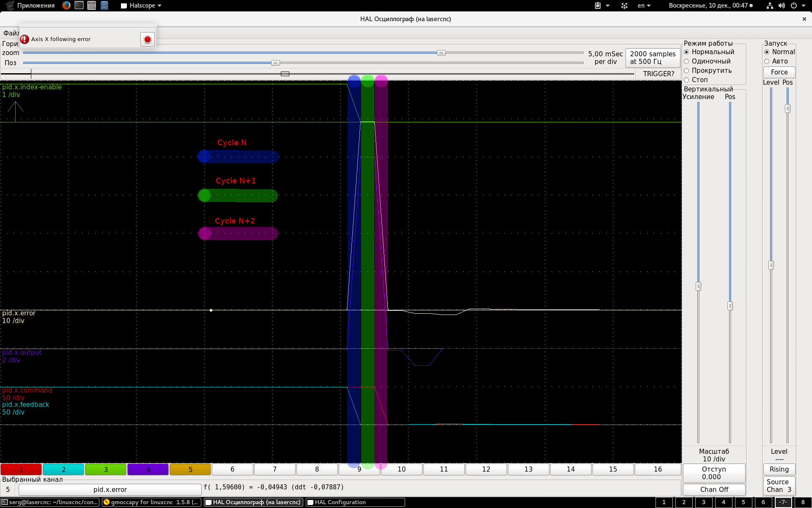
Task: Open the terminal emulator from the panel
Action: click(x=79, y=6)
